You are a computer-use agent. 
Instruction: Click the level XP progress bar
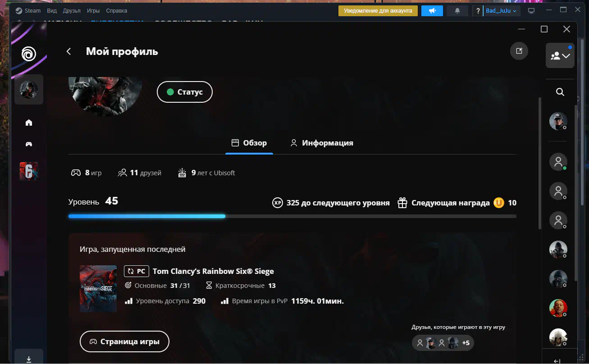[292, 216]
